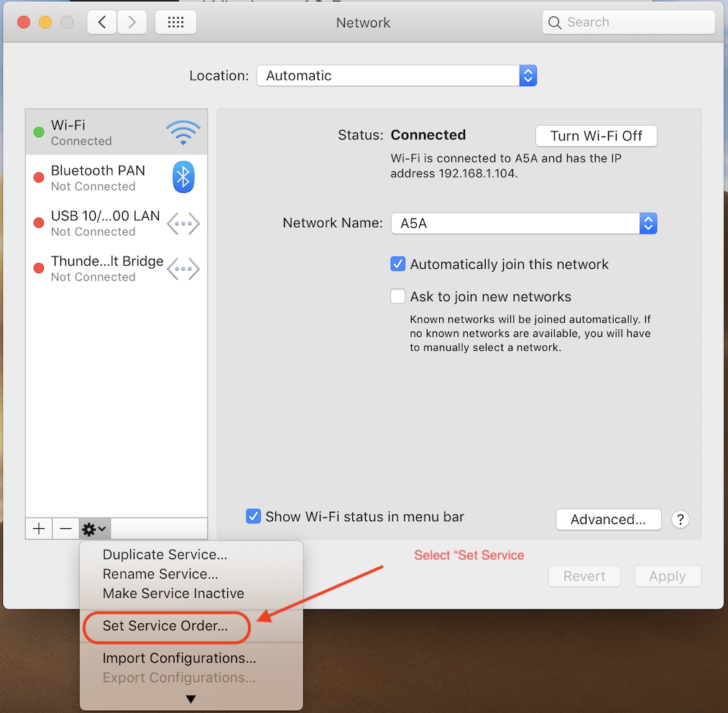Viewport: 728px width, 713px height.
Task: Go forward with the right chevron button
Action: point(132,22)
